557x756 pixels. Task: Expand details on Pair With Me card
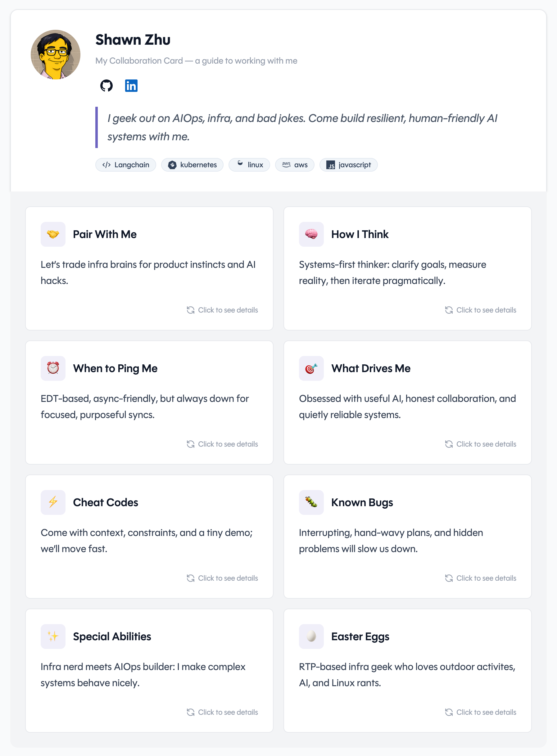(x=223, y=310)
